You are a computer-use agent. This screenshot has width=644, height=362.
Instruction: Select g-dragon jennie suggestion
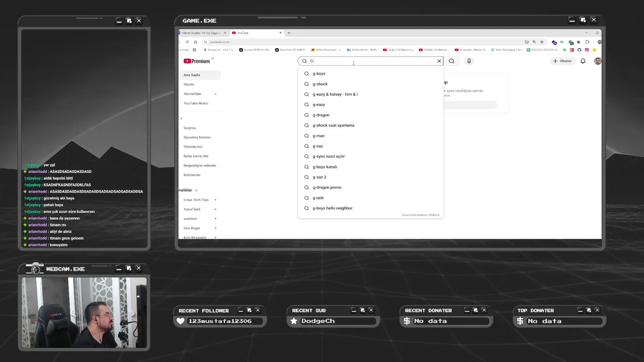tap(370, 188)
